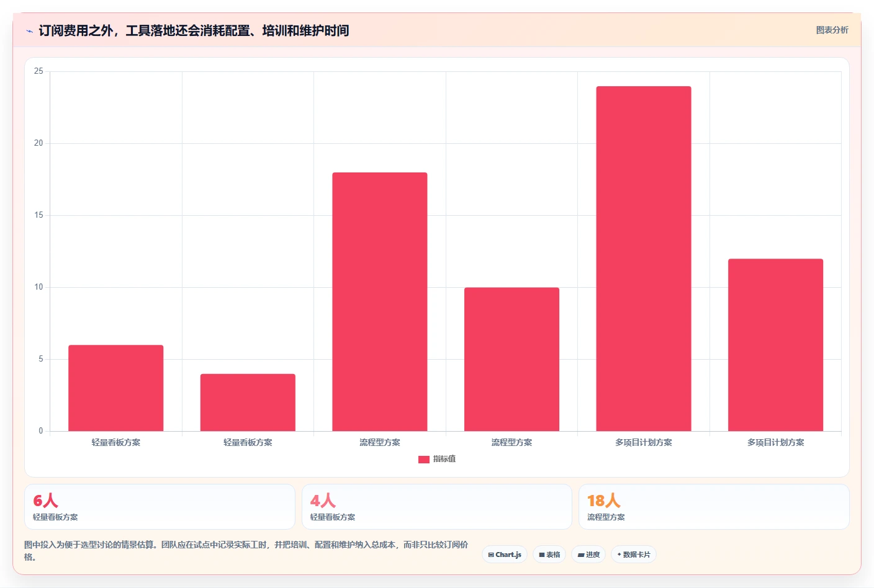
Task: Click the 图表分析 tag in the header
Action: click(x=832, y=30)
